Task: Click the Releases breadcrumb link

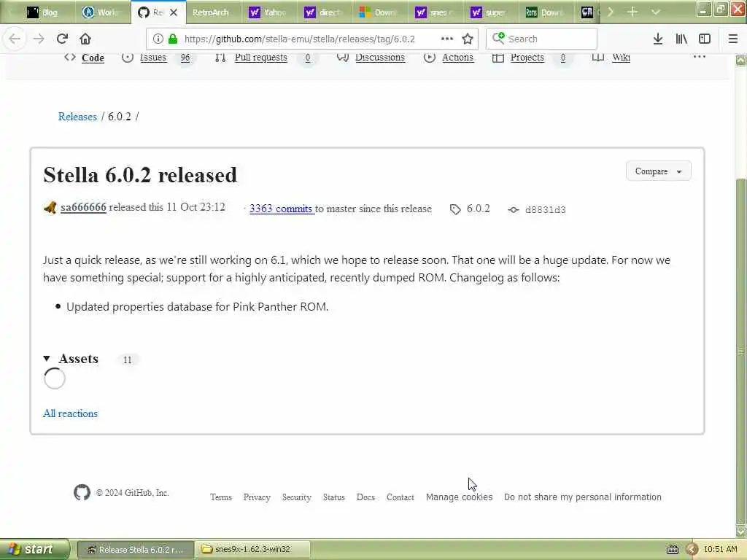Action: click(x=77, y=117)
